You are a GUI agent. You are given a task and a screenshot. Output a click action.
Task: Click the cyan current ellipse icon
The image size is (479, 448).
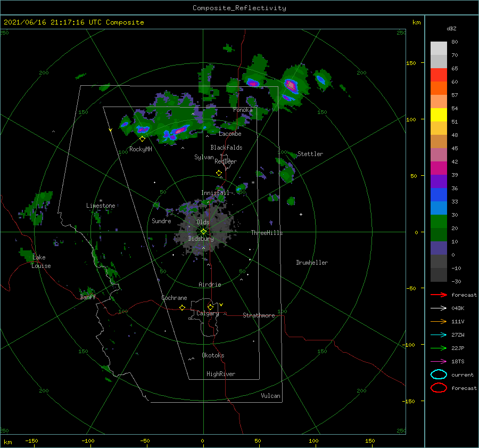tap(439, 374)
